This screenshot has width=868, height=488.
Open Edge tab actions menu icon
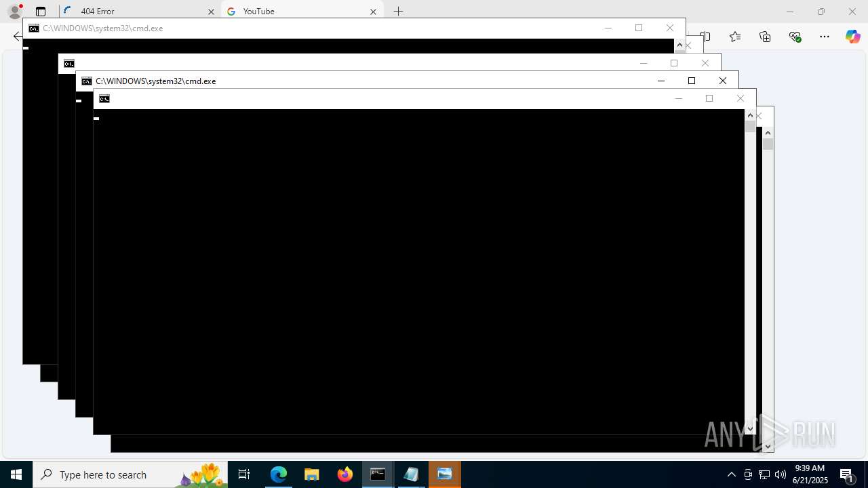coord(41,12)
